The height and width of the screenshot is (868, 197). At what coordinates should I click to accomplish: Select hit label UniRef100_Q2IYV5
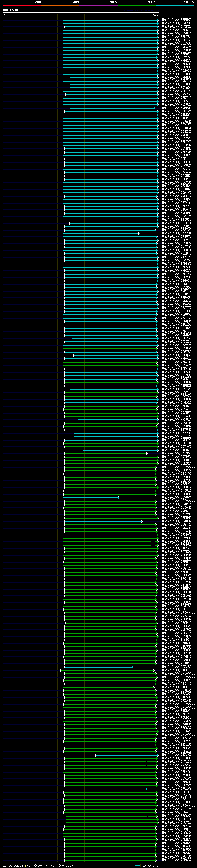pyautogui.click(x=177, y=809)
